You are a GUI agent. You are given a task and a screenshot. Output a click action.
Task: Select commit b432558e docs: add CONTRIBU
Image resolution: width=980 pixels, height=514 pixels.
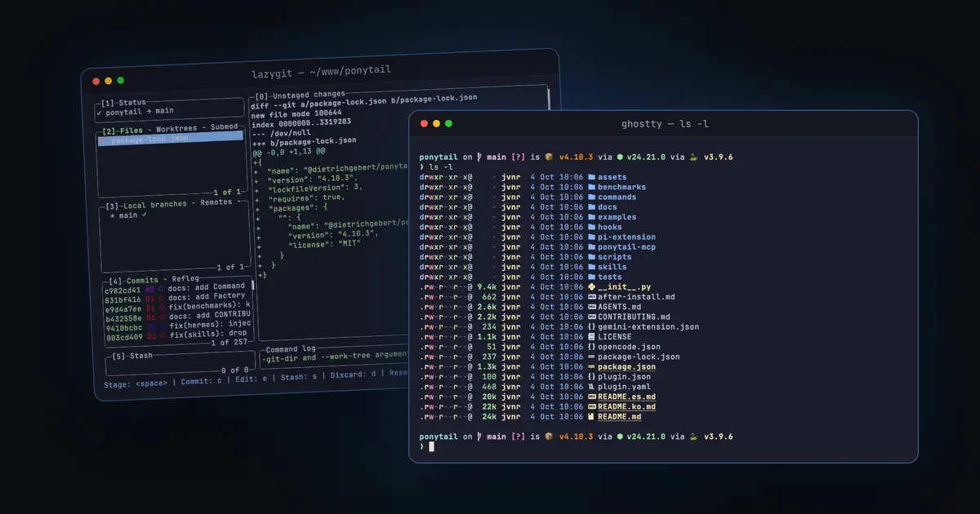pos(176,316)
